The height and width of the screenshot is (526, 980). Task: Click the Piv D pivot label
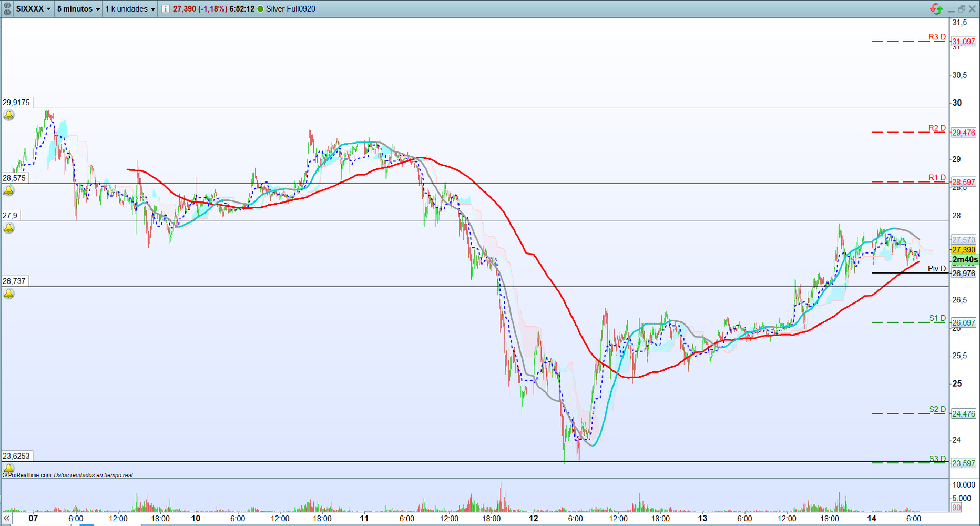937,269
